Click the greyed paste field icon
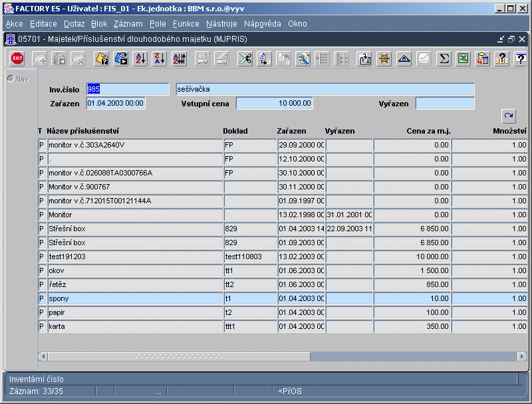Screen dimensions: 532x404 [x=284, y=58]
